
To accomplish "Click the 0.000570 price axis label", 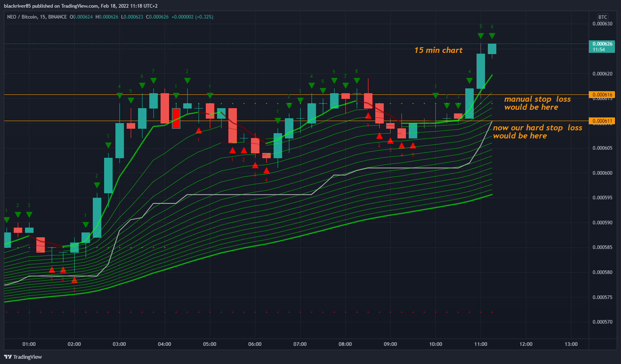I will (x=602, y=322).
